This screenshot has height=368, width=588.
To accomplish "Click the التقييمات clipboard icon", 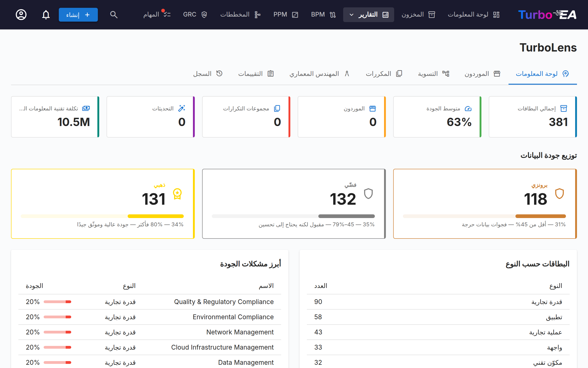I will coord(271,74).
